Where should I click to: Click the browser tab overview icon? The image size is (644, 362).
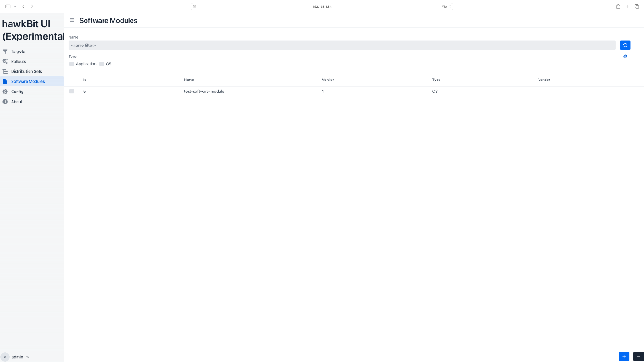point(637,6)
